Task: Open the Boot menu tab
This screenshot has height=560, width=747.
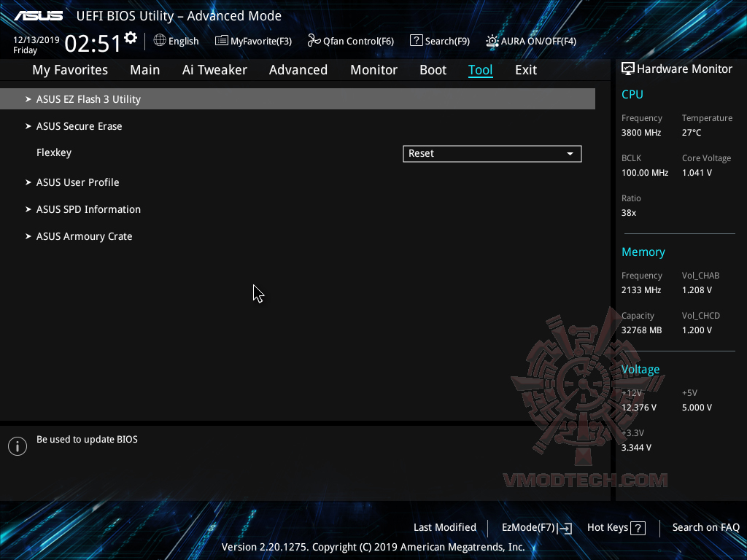Action: click(433, 69)
